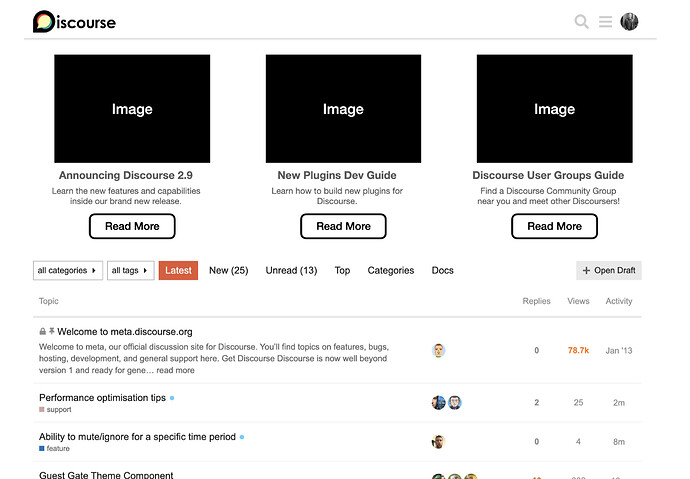Click the support category label
Image resolution: width=690 pixels, height=479 pixels.
click(59, 410)
